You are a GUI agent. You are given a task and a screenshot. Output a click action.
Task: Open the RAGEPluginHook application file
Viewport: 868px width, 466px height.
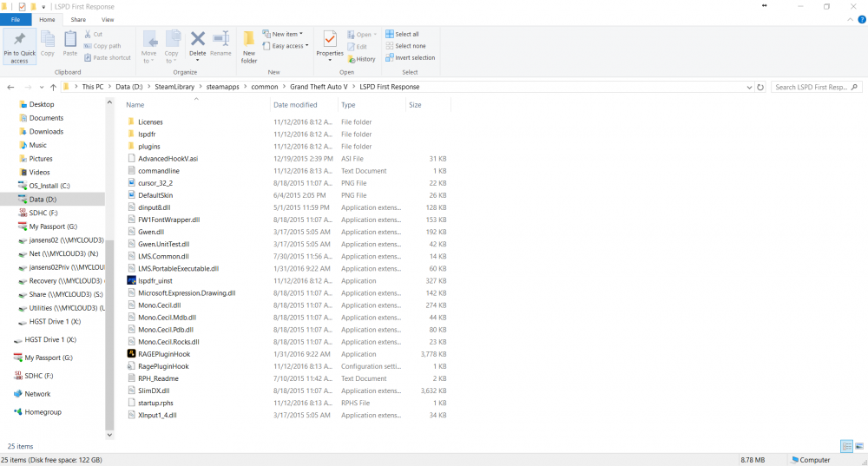coord(162,354)
